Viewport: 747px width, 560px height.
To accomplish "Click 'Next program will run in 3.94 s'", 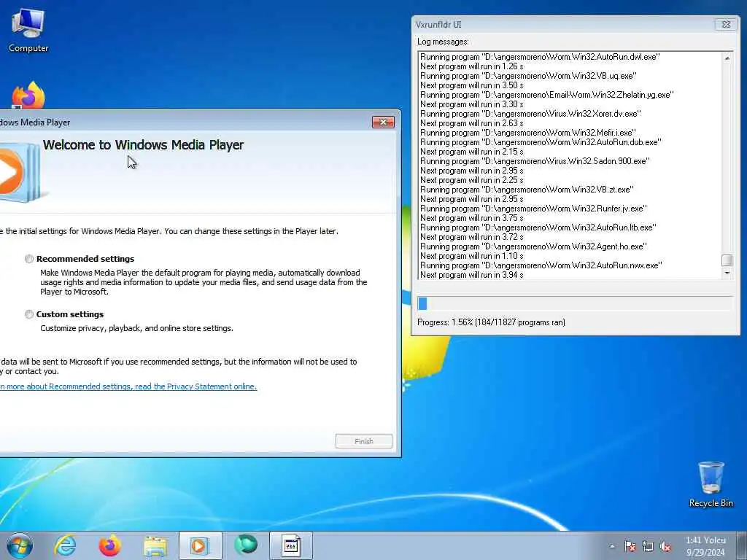I will click(472, 275).
